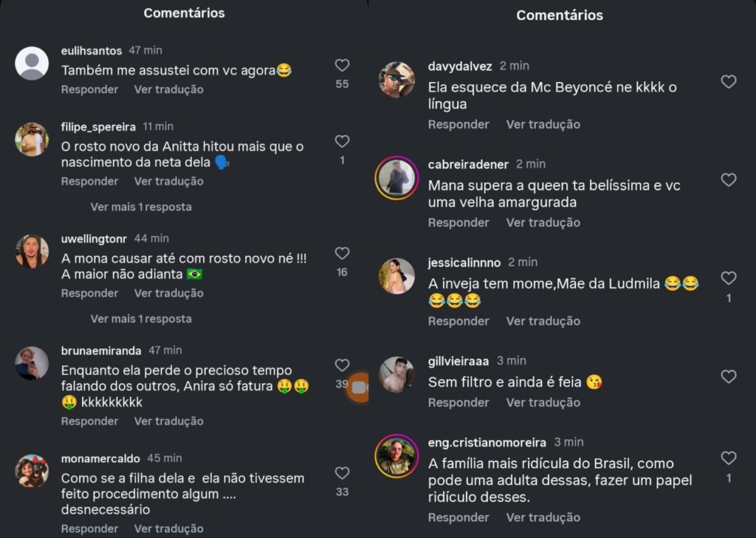Open the username brunaemiranda
756x538 pixels.
pos(101,350)
